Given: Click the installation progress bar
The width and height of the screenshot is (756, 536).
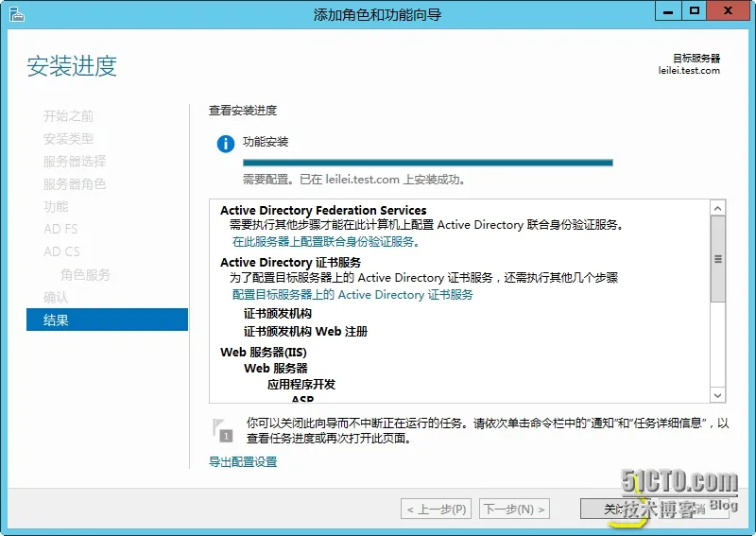Looking at the screenshot, I should coord(428,163).
